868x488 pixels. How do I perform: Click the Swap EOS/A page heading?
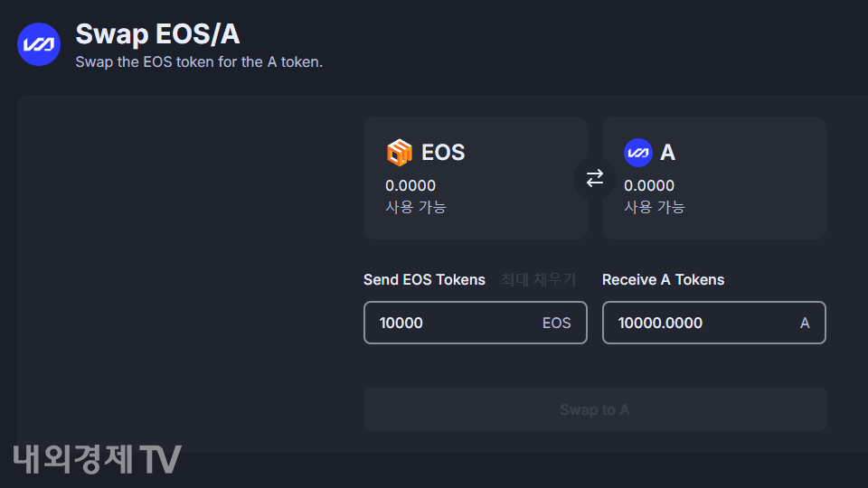pyautogui.click(x=157, y=33)
